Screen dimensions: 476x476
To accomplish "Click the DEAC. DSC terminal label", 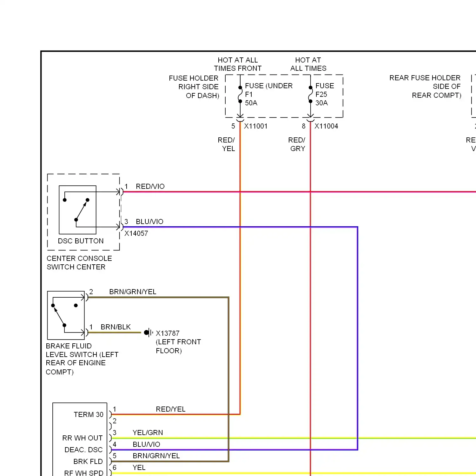I will pos(83,450).
